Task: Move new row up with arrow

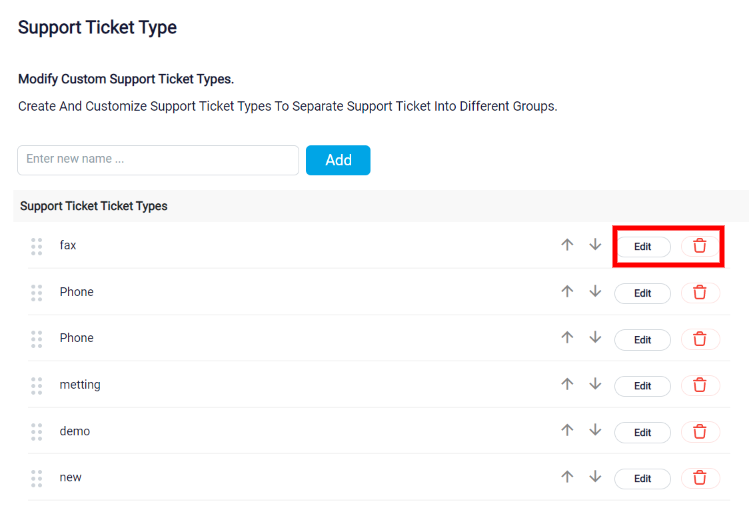Action: (x=567, y=476)
